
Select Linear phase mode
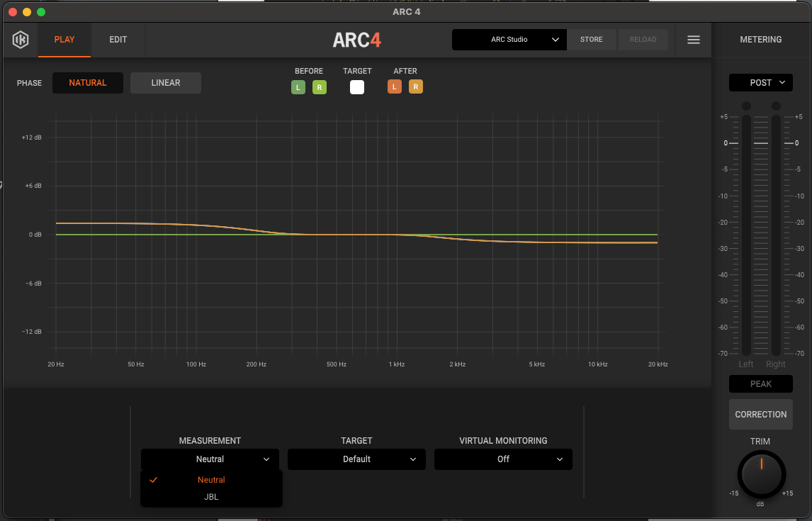pyautogui.click(x=166, y=83)
